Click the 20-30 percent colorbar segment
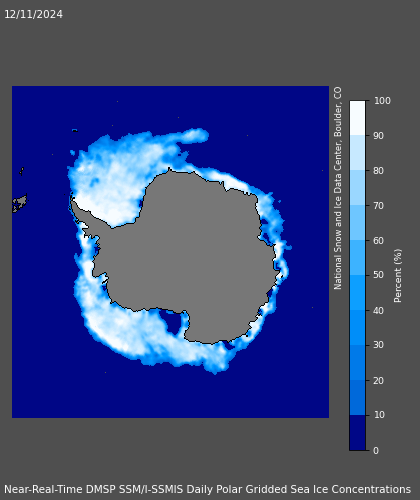This screenshot has width=420, height=500. tap(357, 363)
